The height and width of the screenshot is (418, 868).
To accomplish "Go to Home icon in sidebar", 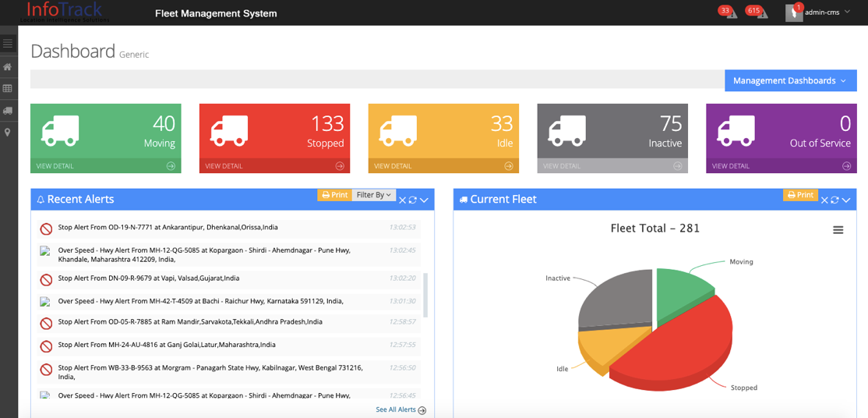I will 8,67.
